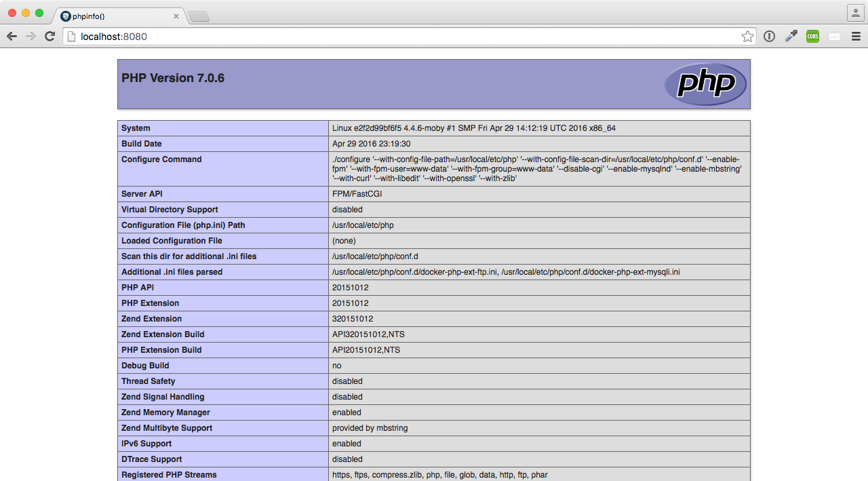Screen dimensions: 868x481
Task: Select the /usr/local/etc/php/conf.d value
Action: [x=375, y=256]
